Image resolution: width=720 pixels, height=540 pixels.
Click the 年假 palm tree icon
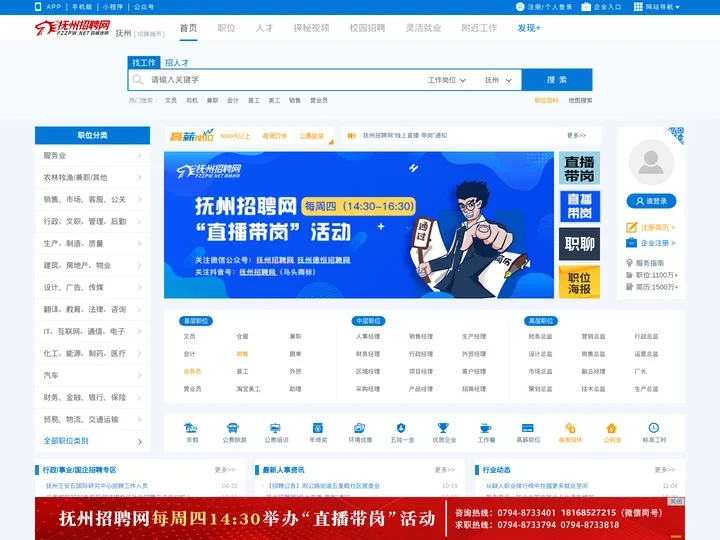point(191,428)
